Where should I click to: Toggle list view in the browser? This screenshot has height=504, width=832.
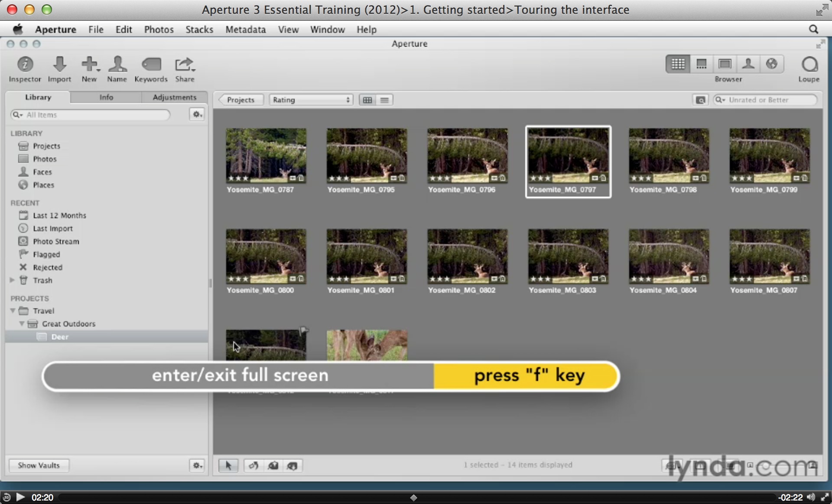pos(384,100)
